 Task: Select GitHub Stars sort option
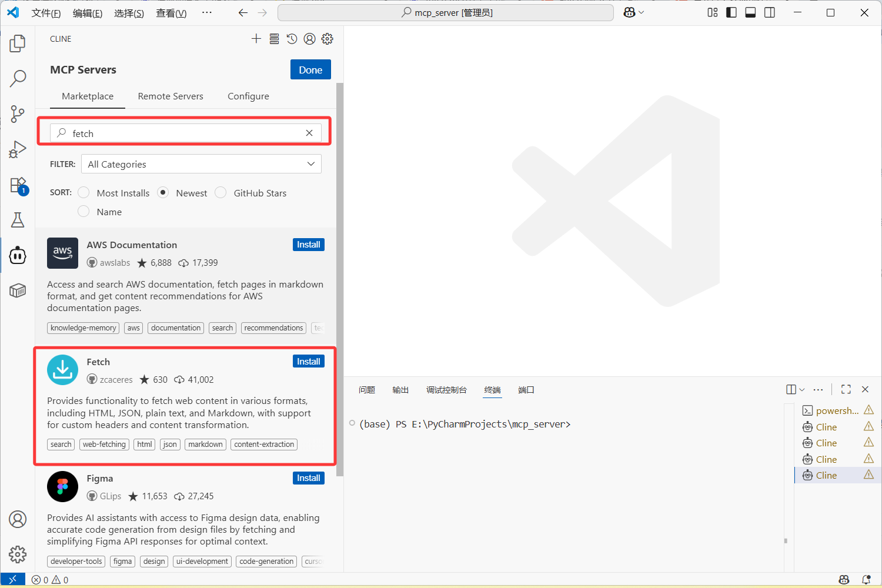point(221,192)
